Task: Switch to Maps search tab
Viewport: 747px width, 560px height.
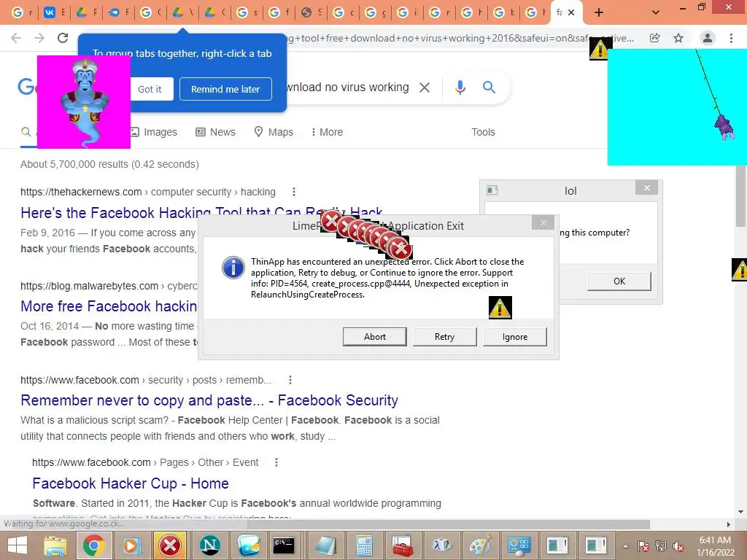Action: [274, 132]
